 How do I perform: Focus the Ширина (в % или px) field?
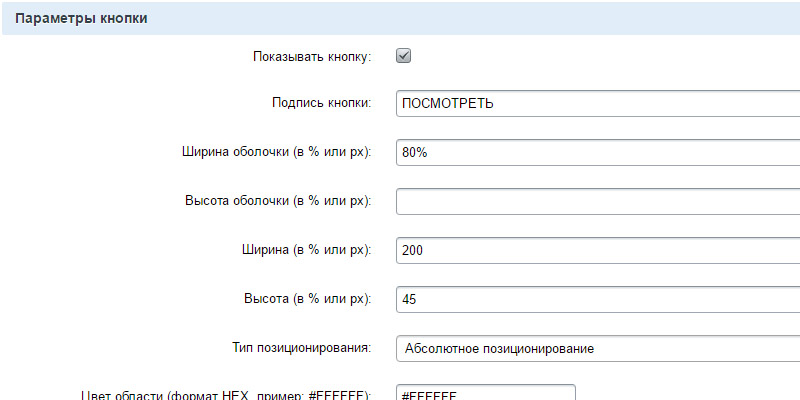[x=598, y=250]
